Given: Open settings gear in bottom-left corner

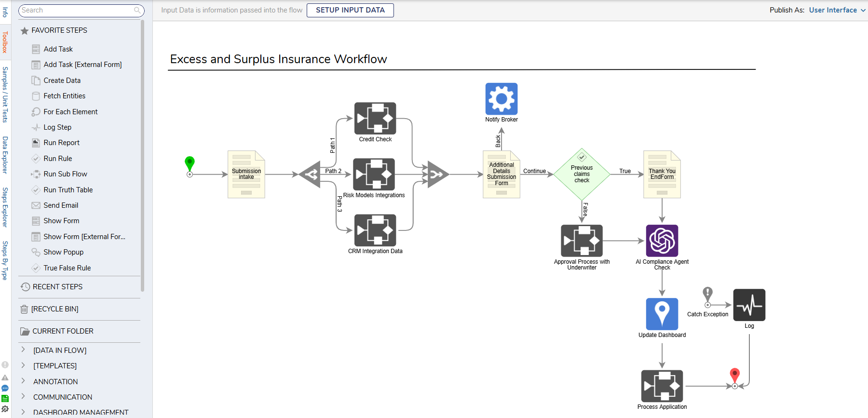Looking at the screenshot, I should pyautogui.click(x=5, y=409).
